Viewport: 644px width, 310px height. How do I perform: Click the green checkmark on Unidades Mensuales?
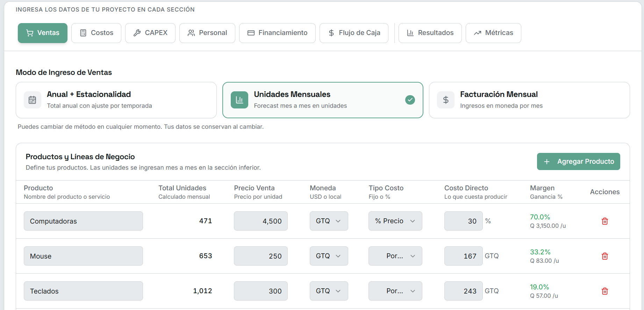[x=410, y=100]
